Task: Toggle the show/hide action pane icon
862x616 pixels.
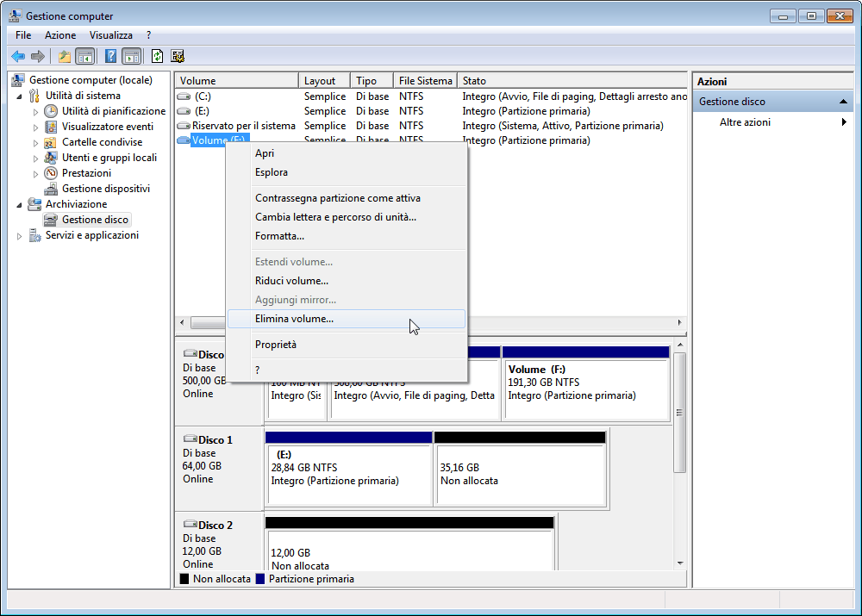Action: tap(131, 56)
